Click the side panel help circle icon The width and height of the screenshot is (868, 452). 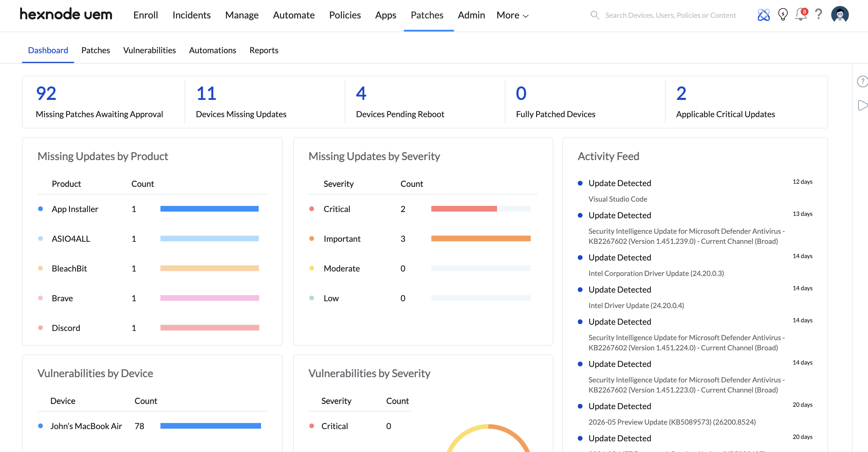[863, 81]
